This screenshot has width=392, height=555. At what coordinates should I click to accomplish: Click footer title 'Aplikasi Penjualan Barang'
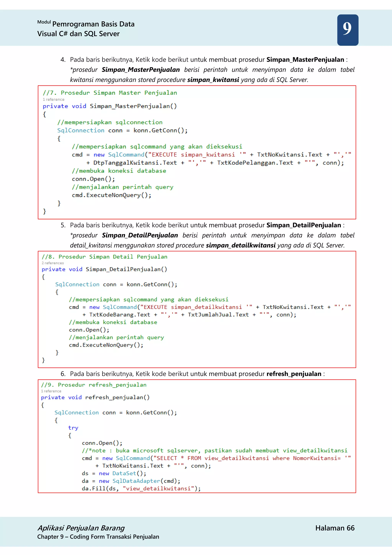(x=81, y=528)
